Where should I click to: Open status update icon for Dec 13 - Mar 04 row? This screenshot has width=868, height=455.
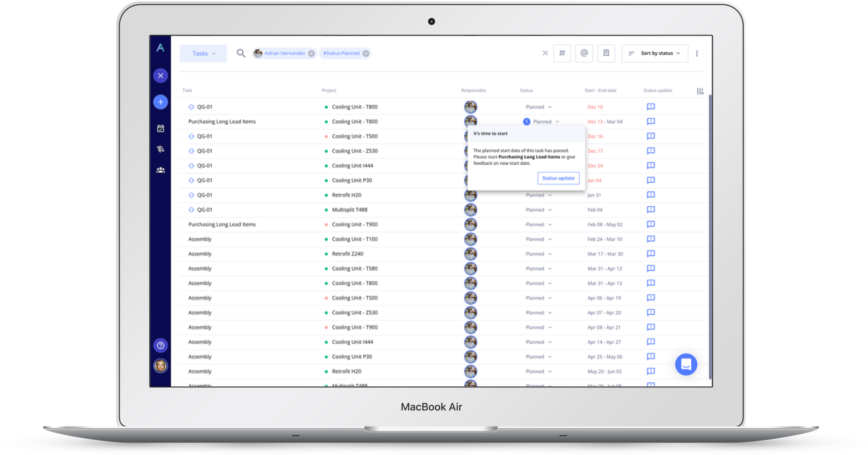pos(651,122)
